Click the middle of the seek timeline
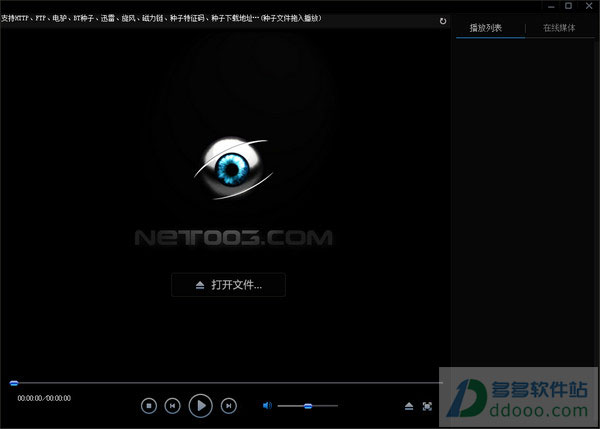This screenshot has height=429, width=600. (226, 383)
